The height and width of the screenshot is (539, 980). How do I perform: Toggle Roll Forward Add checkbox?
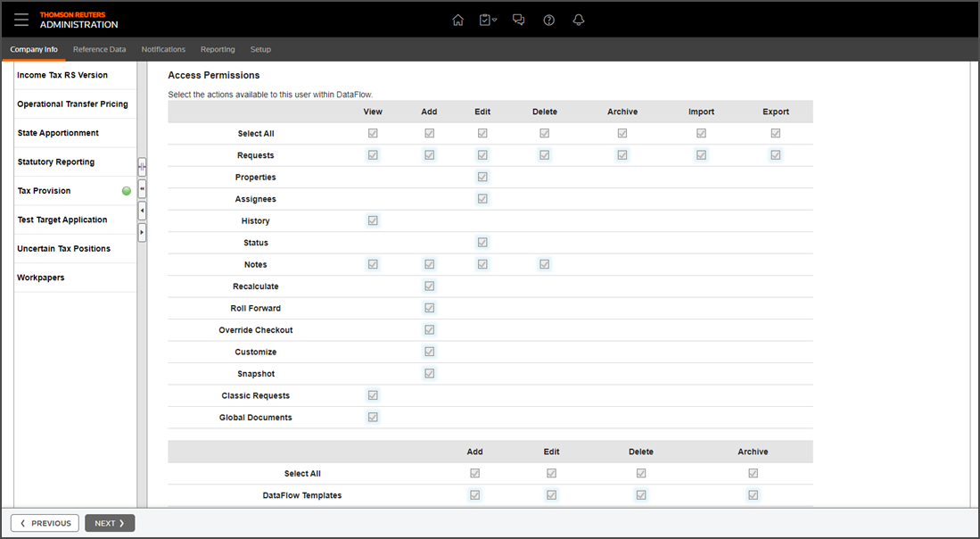coord(430,308)
